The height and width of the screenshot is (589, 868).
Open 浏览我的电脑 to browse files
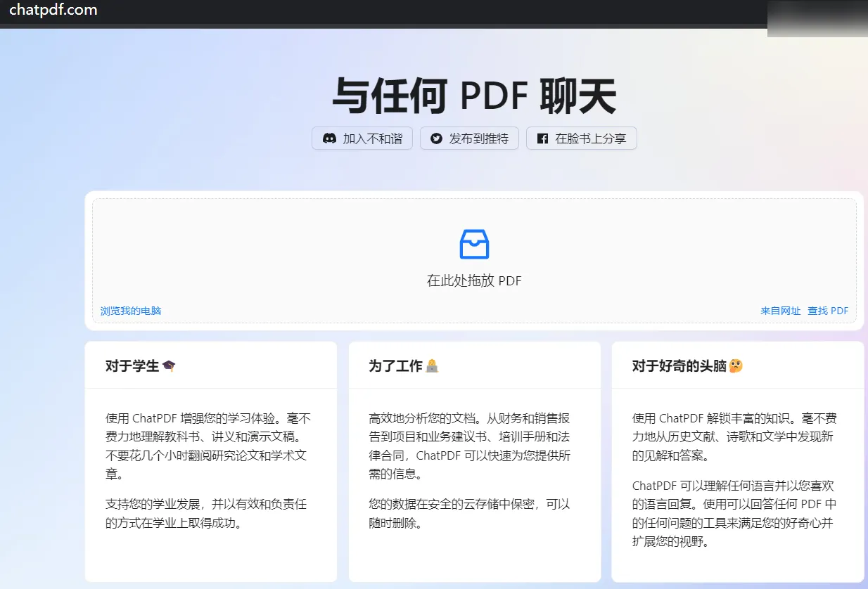[130, 310]
